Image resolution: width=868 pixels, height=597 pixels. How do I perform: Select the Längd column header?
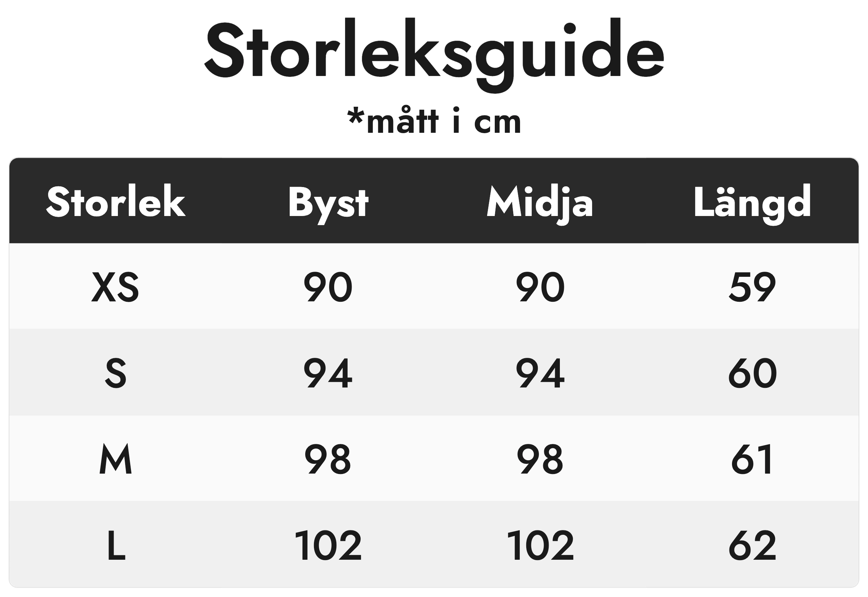click(x=752, y=204)
